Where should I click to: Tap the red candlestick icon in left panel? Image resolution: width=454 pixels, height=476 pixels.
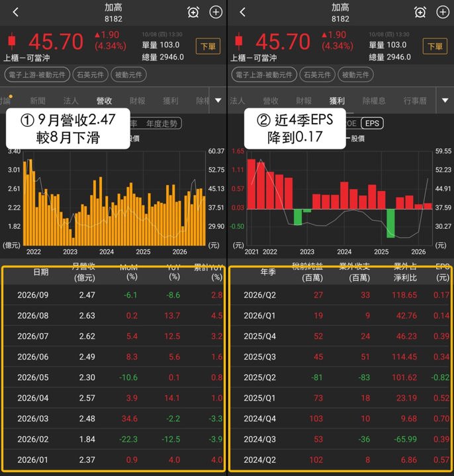12,41
